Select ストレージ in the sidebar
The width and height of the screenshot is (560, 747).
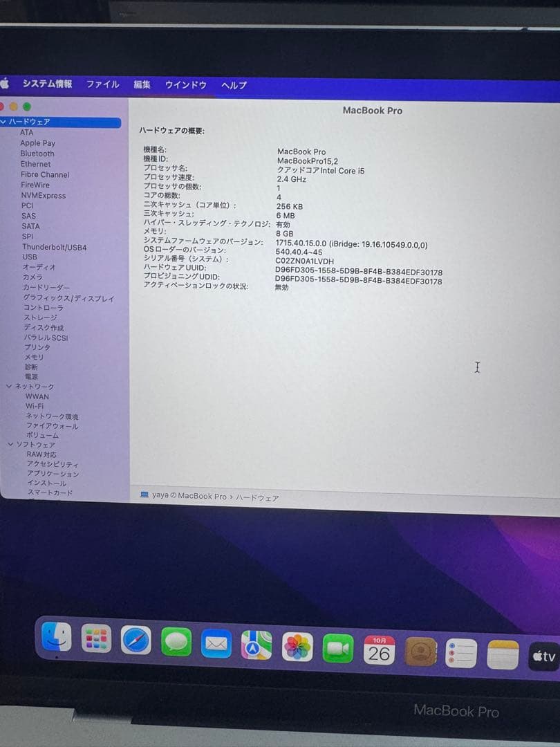point(41,317)
